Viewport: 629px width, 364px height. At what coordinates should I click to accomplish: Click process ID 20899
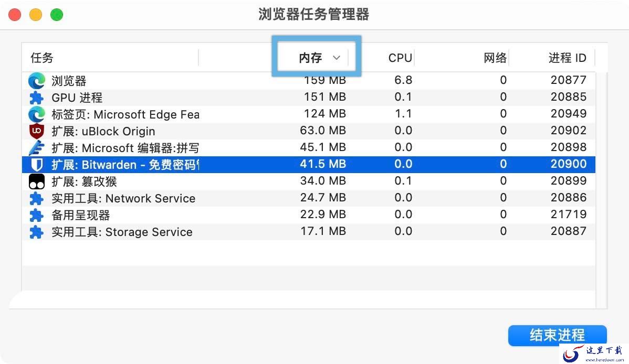[569, 181]
